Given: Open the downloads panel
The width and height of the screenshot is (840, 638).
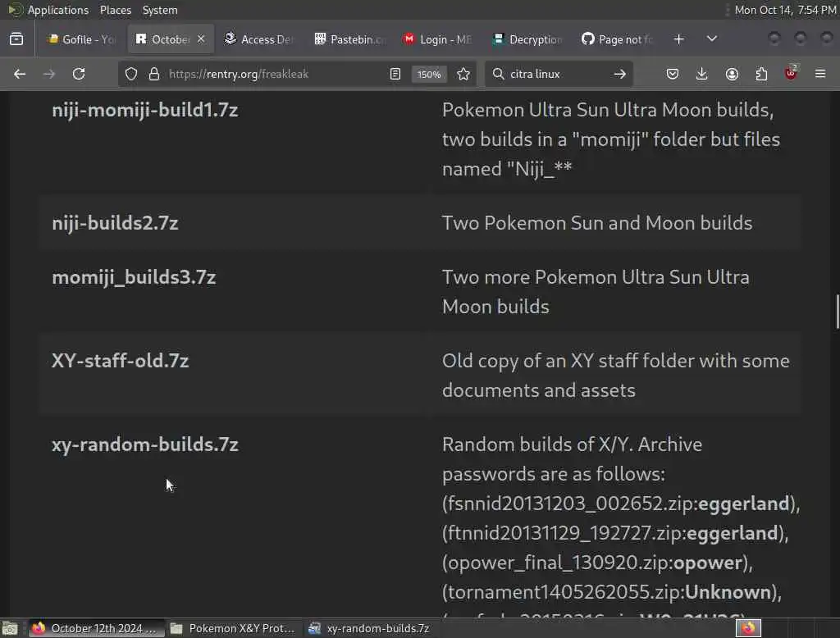Looking at the screenshot, I should click(702, 74).
